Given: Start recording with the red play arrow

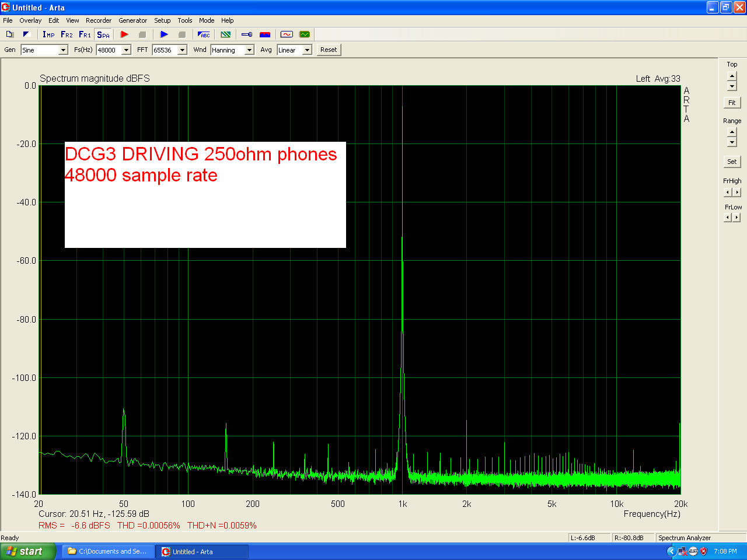Looking at the screenshot, I should [124, 34].
